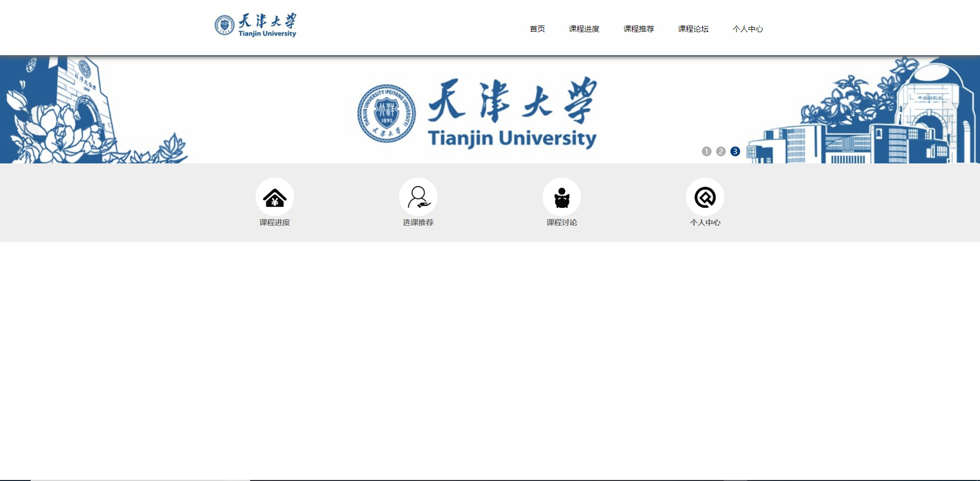Click the person-with-hand icon for 选课推荐
This screenshot has height=481, width=980.
point(418,197)
